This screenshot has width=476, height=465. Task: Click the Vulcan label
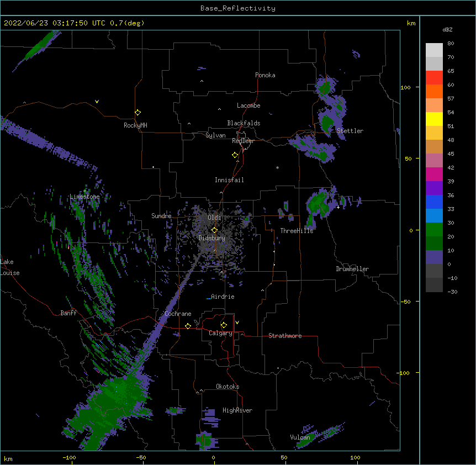pyautogui.click(x=300, y=437)
